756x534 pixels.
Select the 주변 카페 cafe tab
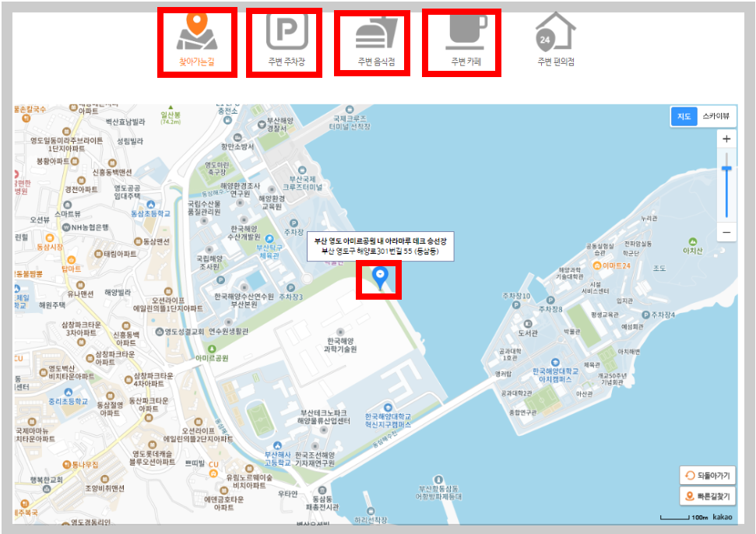466,42
